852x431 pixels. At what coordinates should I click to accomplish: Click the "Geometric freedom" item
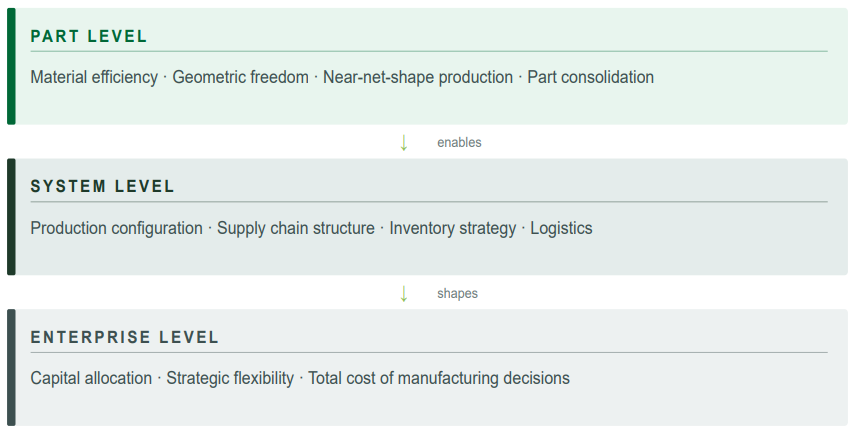pos(241,77)
